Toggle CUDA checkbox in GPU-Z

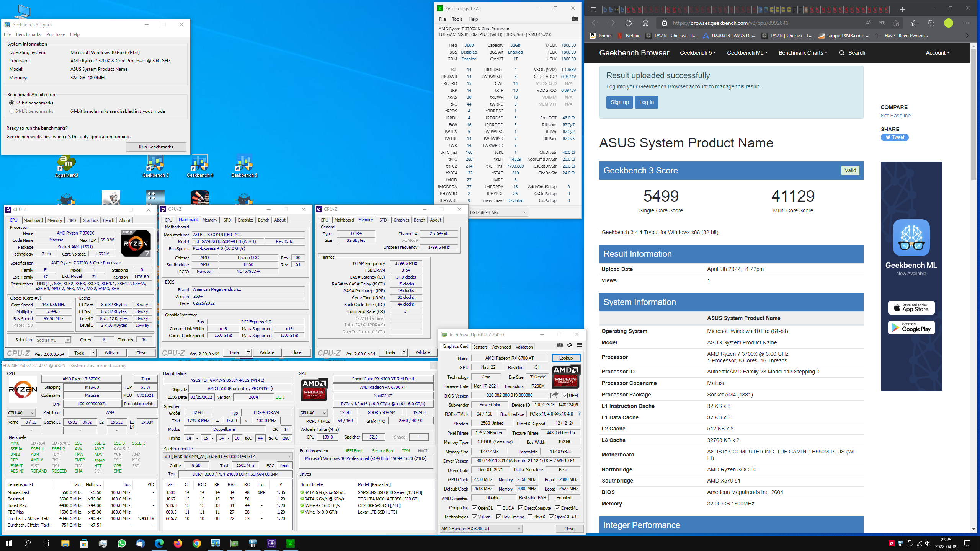[499, 508]
